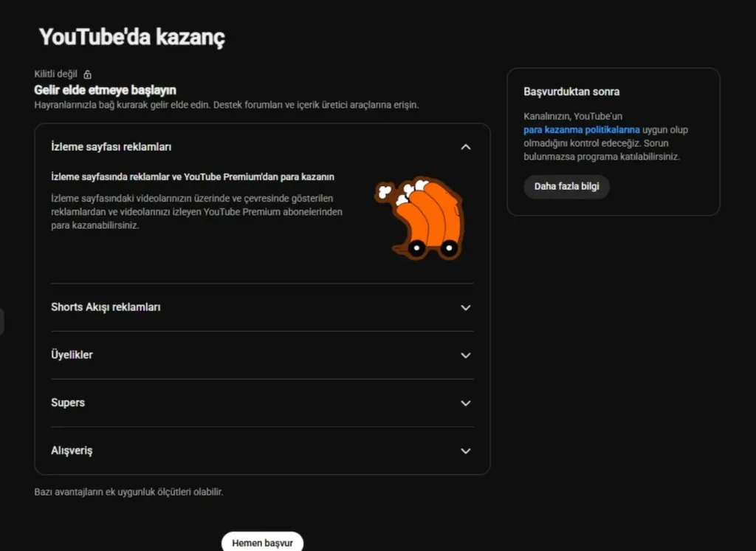Click the unlocked padlock icon
Screen dimensions: 756x551
pos(87,75)
